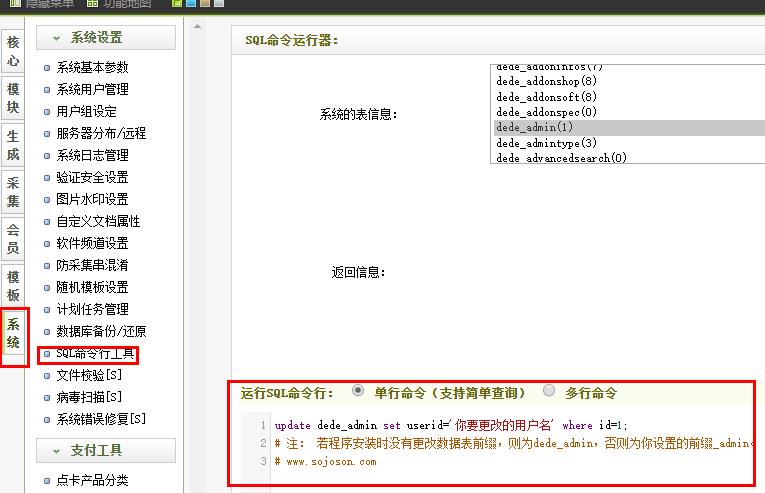Choose the tan skin color swatch
Viewport: 765px width, 493px height.
(205, 3)
